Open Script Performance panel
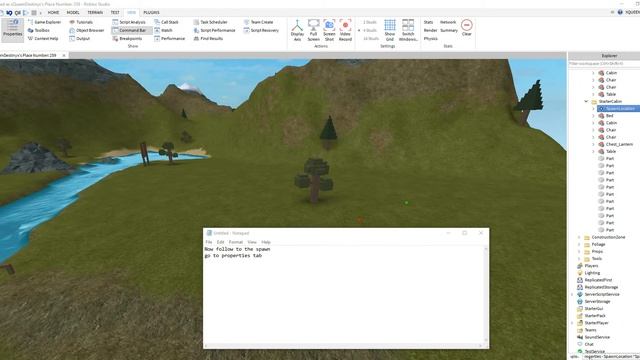Screen dimensions: 640x360 (x=214, y=30)
